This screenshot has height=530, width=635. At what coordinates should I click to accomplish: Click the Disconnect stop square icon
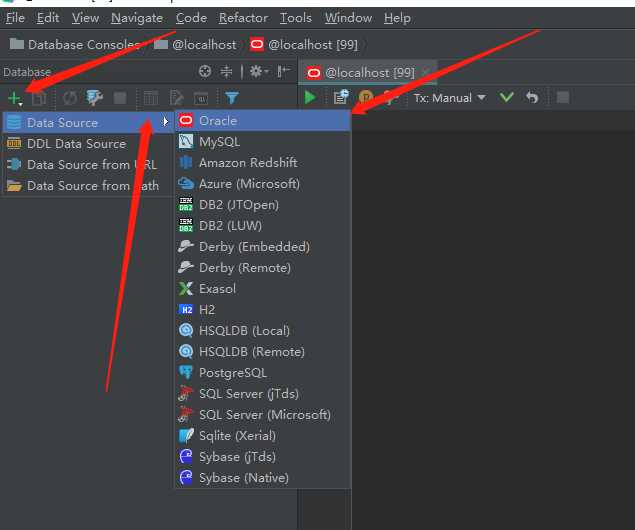[x=120, y=98]
